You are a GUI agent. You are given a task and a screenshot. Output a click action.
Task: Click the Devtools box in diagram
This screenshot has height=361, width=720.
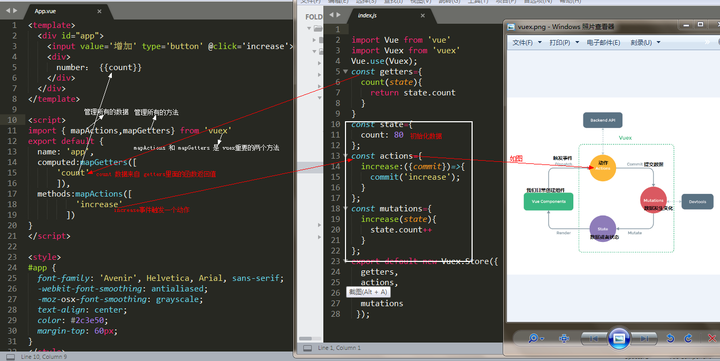pos(697,202)
